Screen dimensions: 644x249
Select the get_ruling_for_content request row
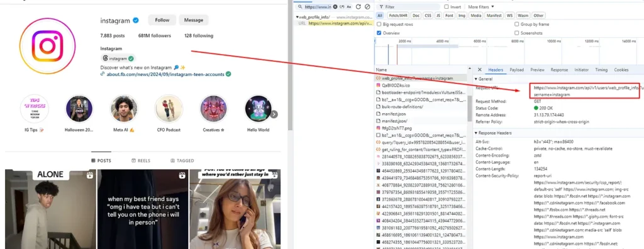point(421,149)
